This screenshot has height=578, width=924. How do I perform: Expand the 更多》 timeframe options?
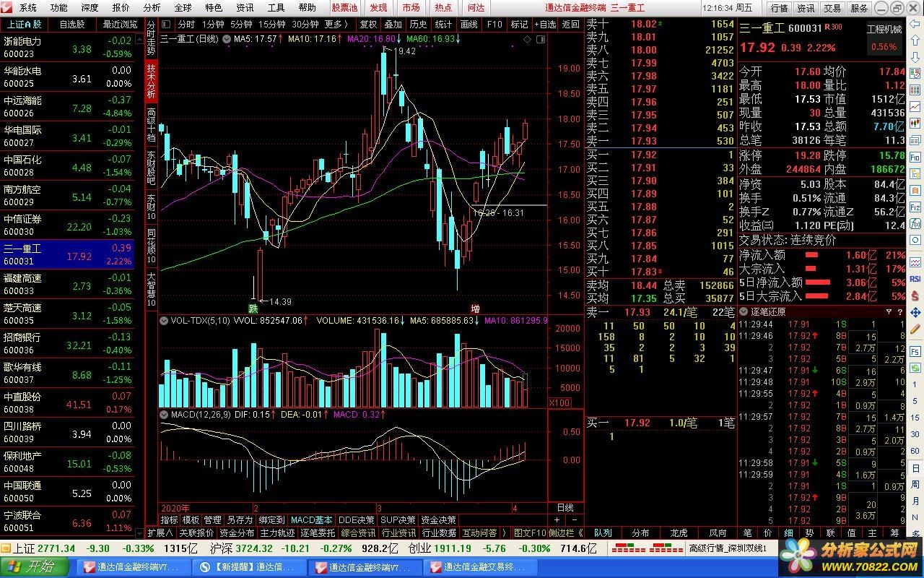(336, 25)
